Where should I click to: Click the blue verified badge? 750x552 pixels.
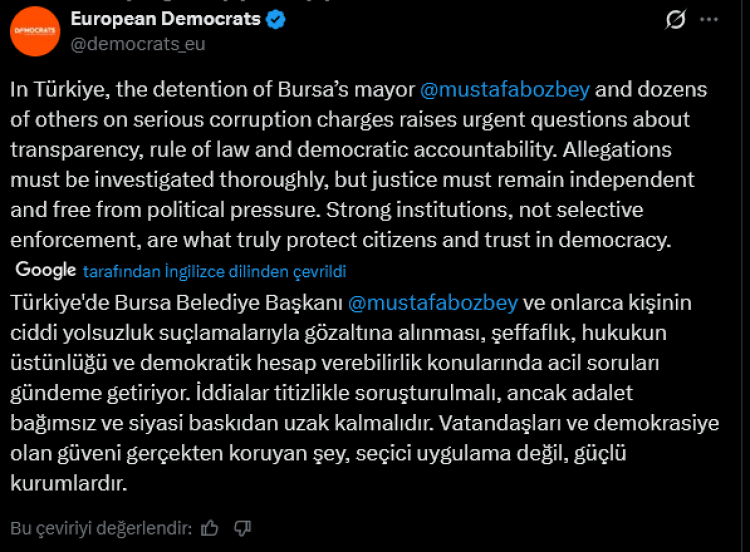[277, 19]
